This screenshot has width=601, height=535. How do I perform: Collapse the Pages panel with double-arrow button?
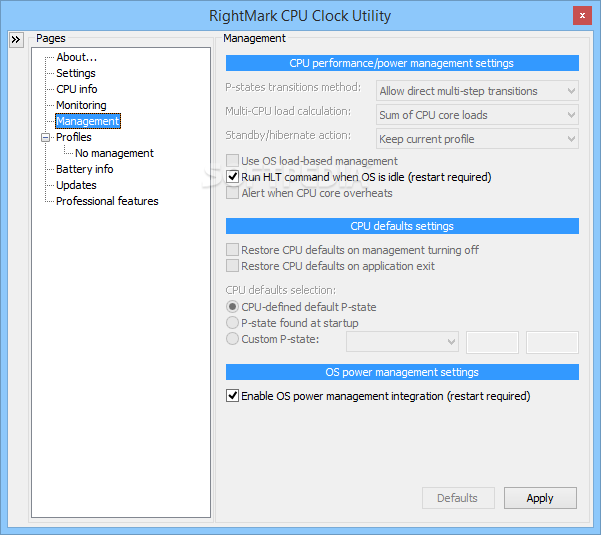tap(16, 39)
